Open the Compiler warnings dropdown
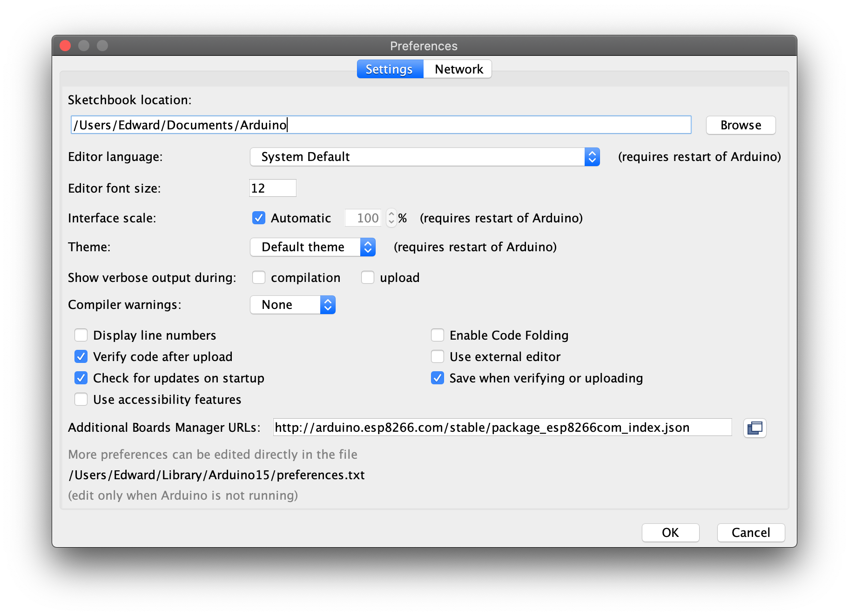The height and width of the screenshot is (616, 849). [x=293, y=305]
